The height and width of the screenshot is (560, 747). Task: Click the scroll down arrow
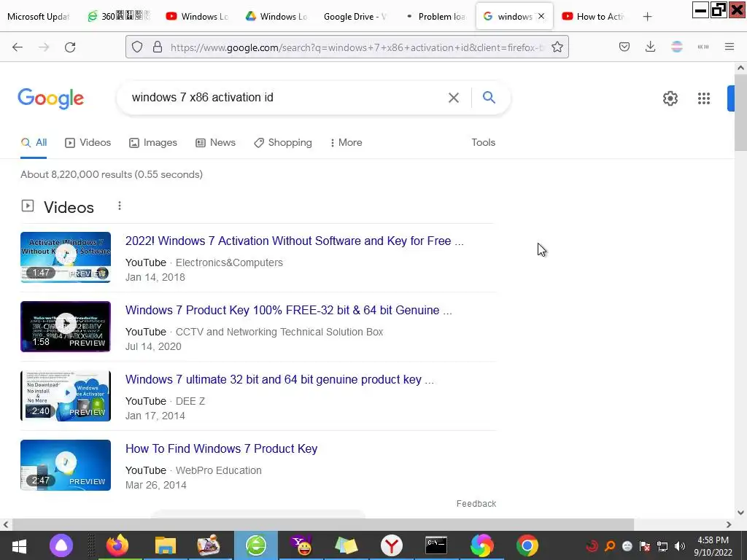pyautogui.click(x=740, y=513)
